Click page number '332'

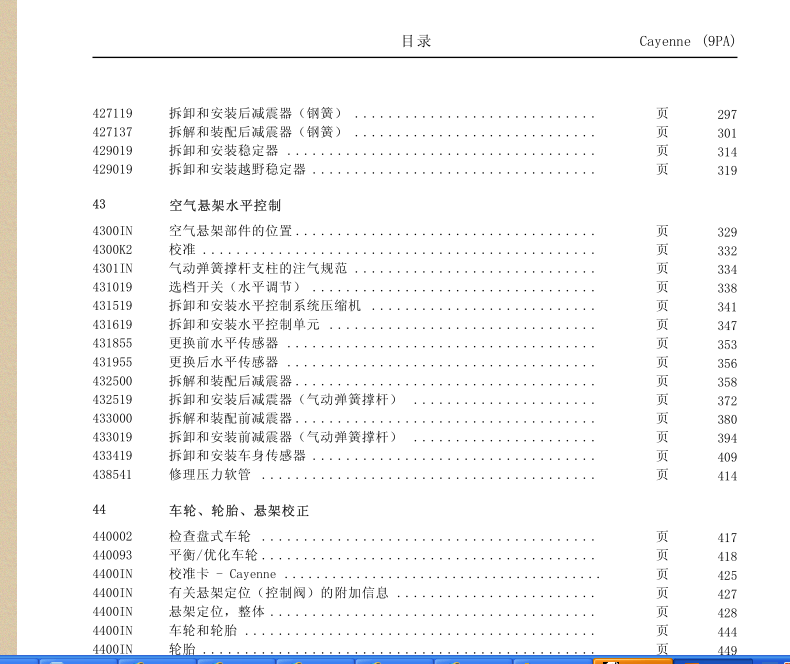coord(727,251)
